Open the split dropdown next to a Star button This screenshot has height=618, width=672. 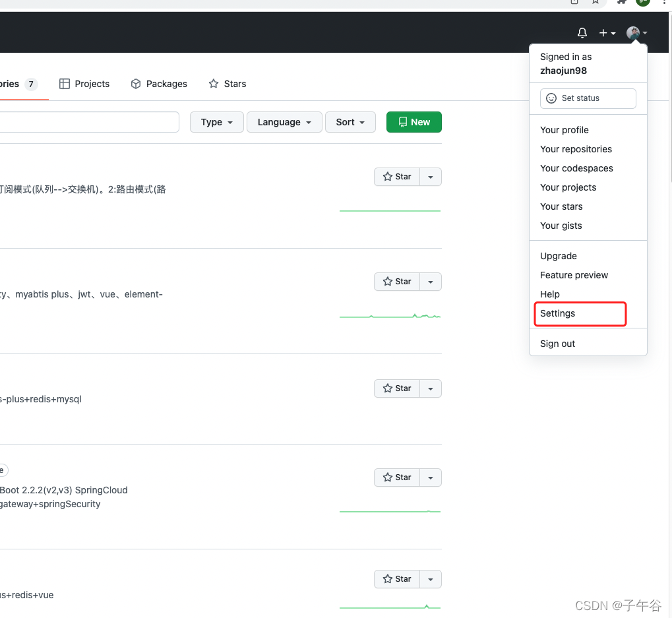[430, 176]
